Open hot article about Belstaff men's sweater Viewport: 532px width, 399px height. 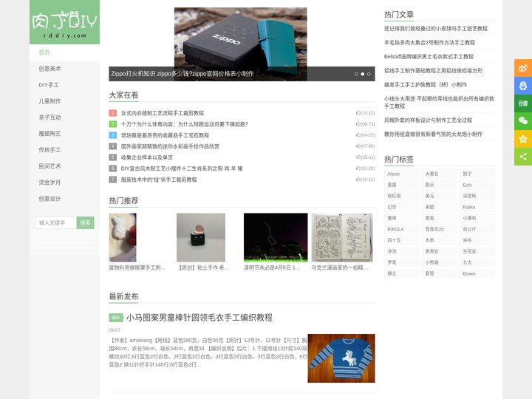click(429, 56)
